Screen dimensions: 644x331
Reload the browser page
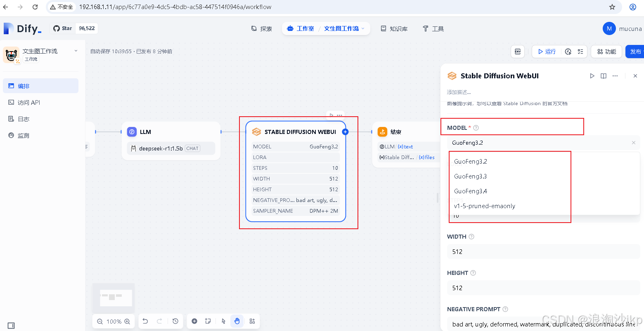coord(35,7)
